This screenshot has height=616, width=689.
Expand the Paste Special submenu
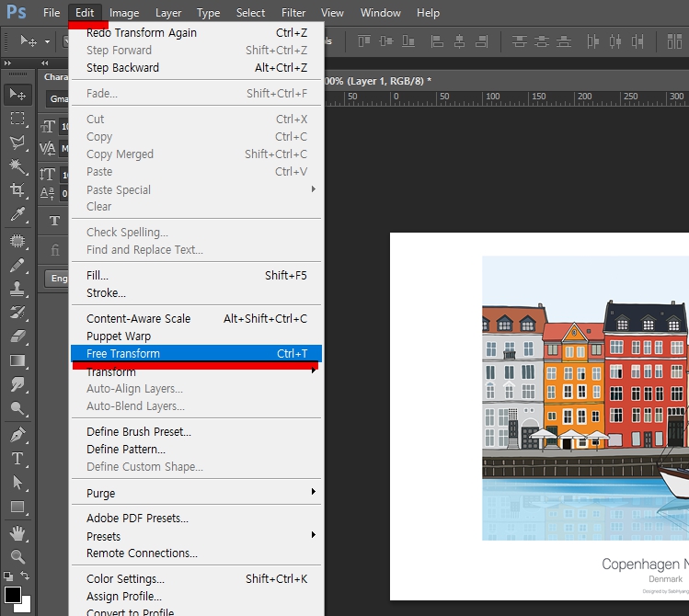(313, 189)
